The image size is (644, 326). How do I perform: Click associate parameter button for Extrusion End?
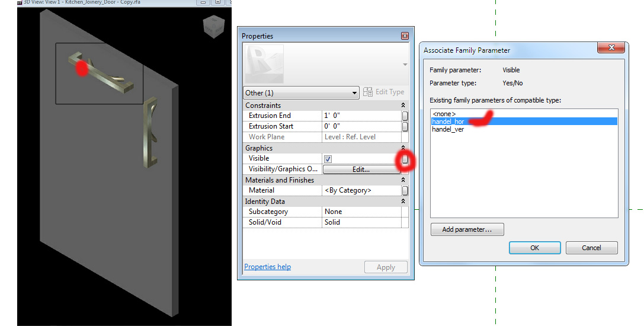click(405, 116)
